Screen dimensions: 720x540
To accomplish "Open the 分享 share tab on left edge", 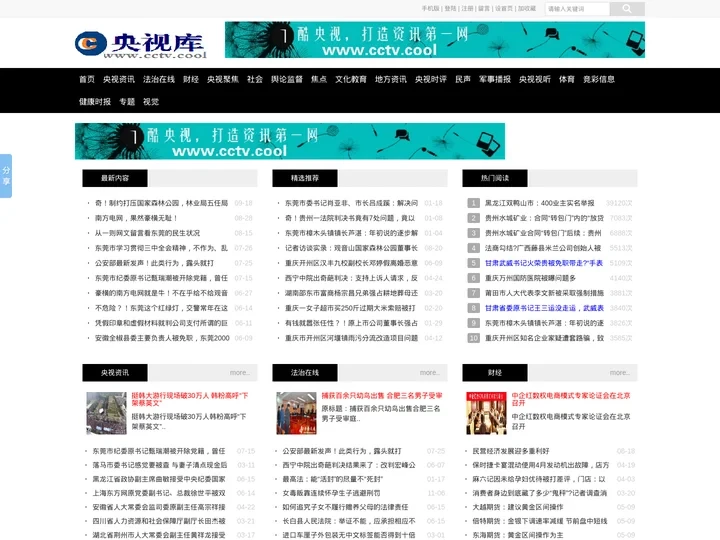I will (x=6, y=176).
